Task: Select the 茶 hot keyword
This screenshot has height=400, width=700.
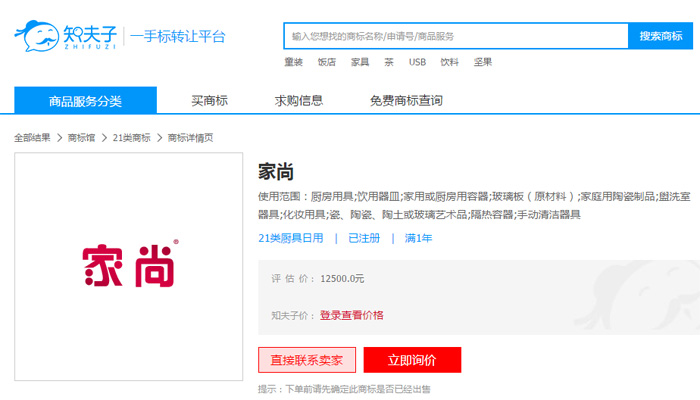Action: (x=389, y=62)
